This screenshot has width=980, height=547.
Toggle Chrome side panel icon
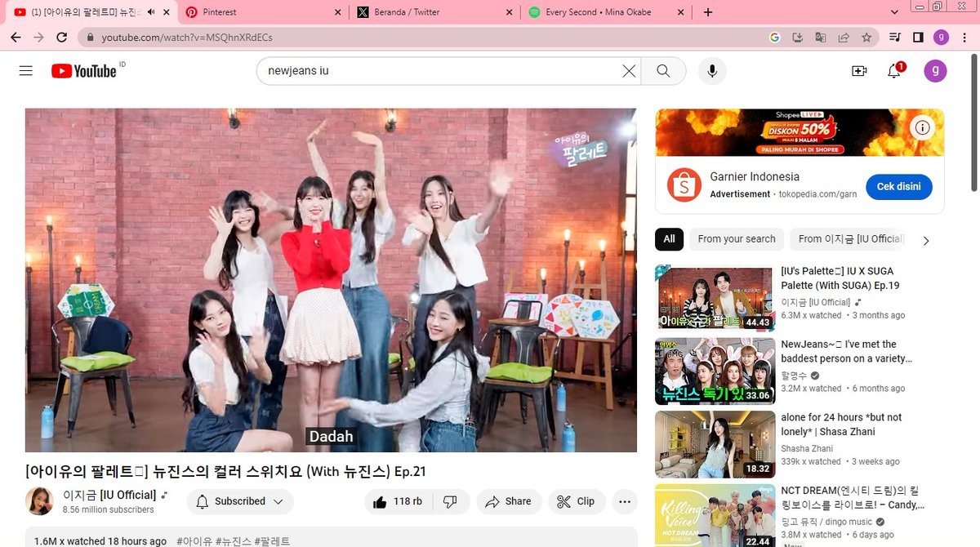point(918,37)
